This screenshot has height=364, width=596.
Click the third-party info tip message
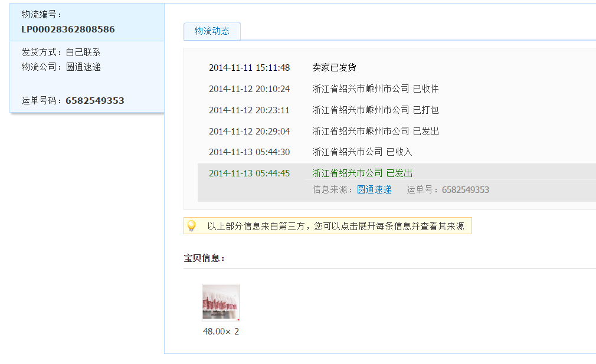pyautogui.click(x=335, y=227)
